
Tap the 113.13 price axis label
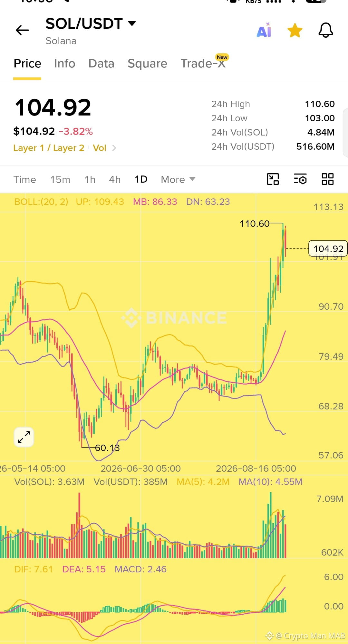click(329, 207)
